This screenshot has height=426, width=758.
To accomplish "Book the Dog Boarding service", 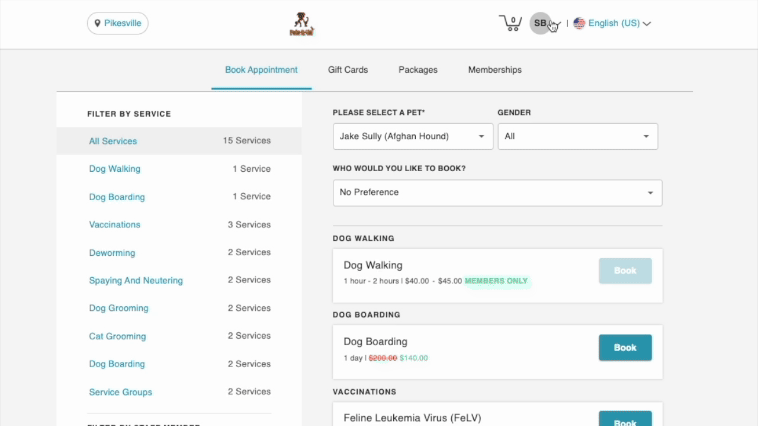I will click(625, 348).
